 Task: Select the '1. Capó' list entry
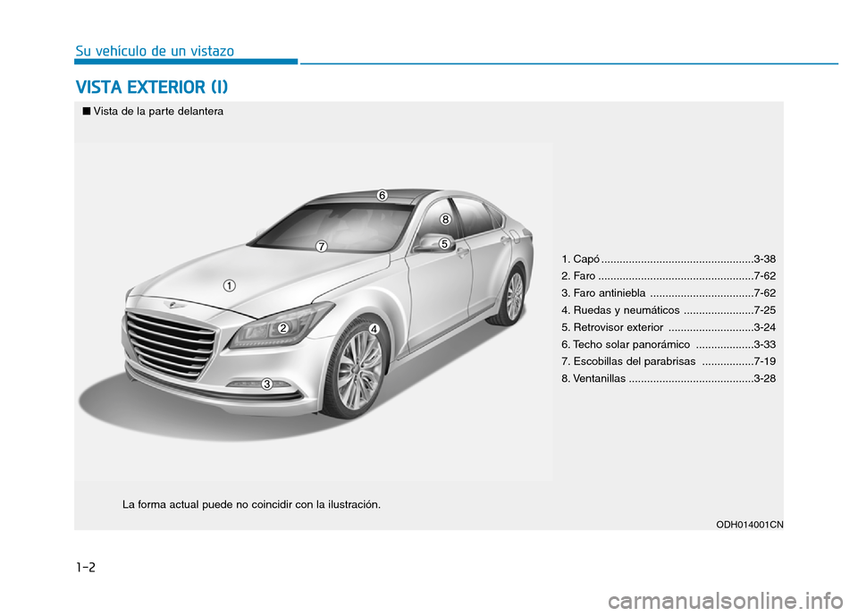click(x=669, y=258)
